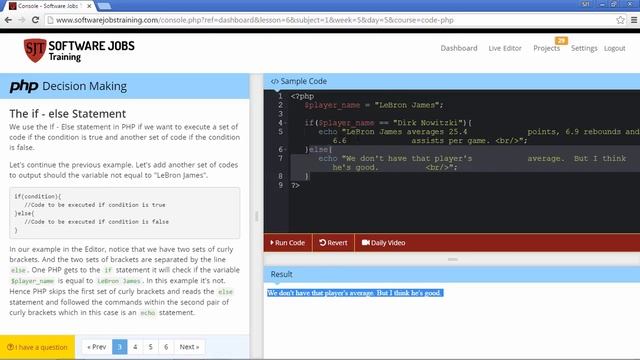The image size is (640, 360).
Task: Click the inline echo code snippet
Action: click(147, 313)
